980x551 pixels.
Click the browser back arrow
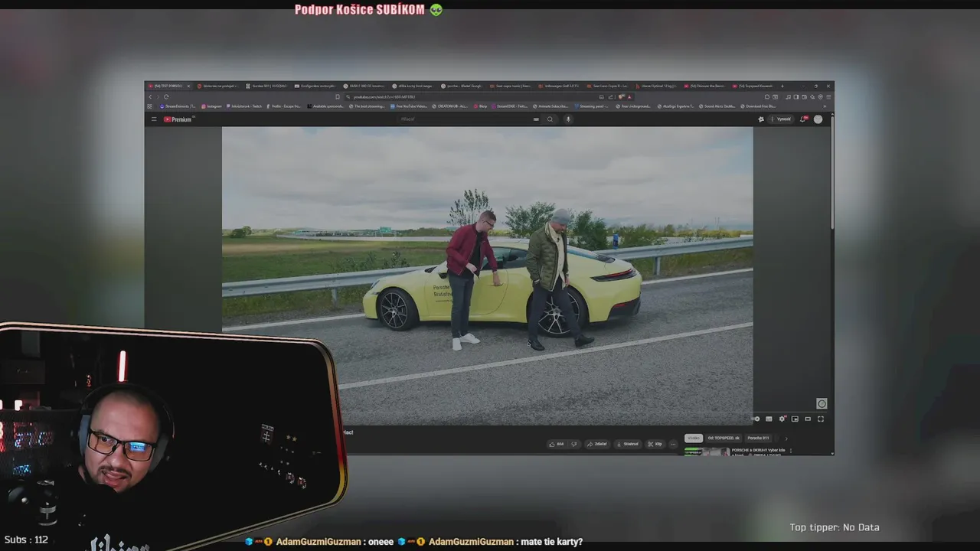coord(150,96)
